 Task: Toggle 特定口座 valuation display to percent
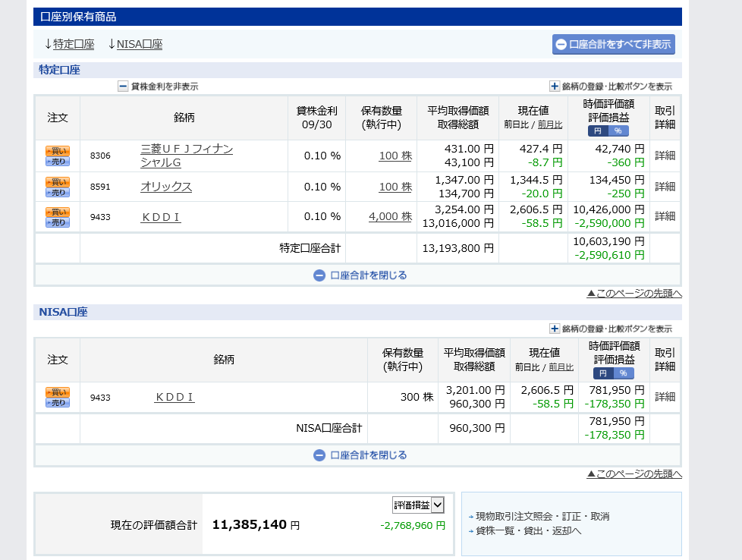[619, 131]
